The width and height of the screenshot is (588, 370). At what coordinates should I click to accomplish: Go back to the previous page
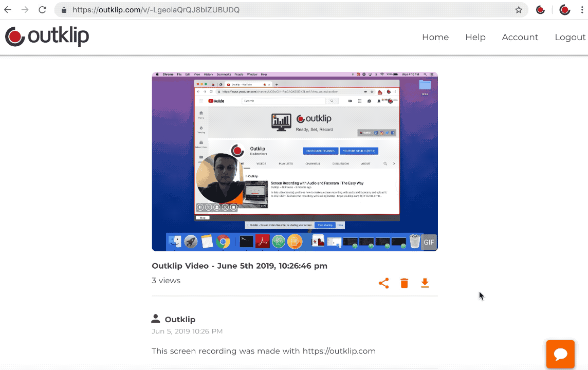(x=8, y=10)
